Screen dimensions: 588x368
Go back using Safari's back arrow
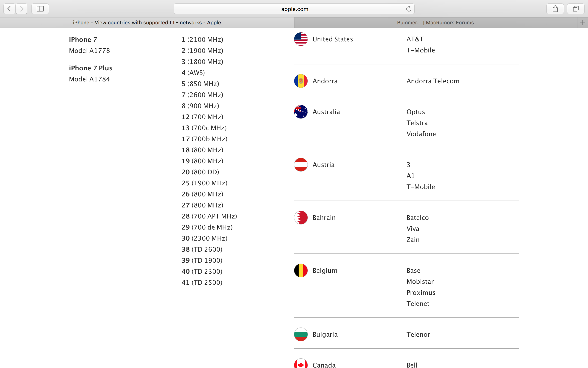coord(9,9)
